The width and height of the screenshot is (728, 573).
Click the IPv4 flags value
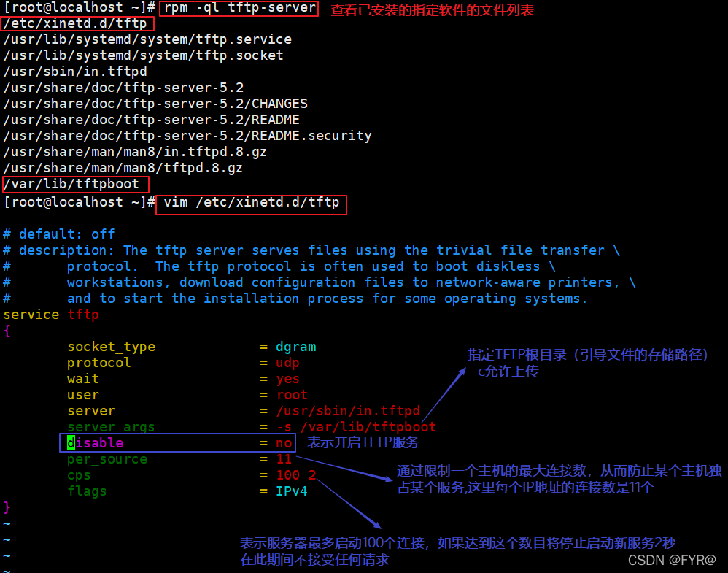tap(292, 491)
